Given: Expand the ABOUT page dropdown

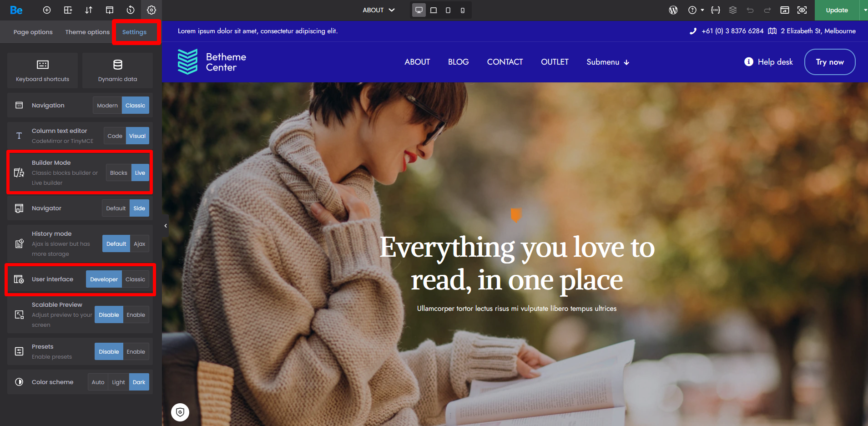Looking at the screenshot, I should coord(378,10).
